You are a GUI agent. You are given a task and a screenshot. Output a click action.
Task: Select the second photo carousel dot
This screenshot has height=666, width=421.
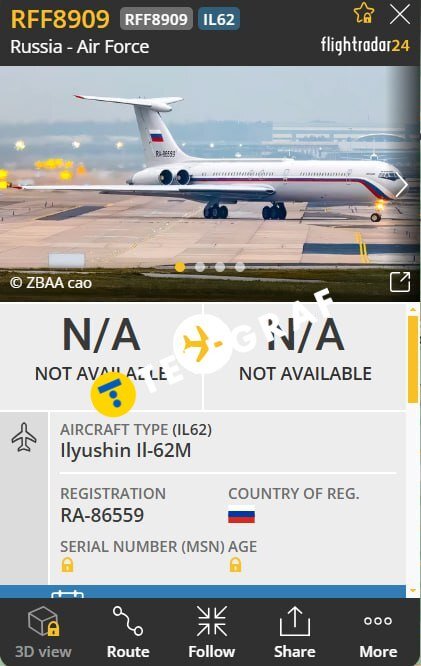200,267
